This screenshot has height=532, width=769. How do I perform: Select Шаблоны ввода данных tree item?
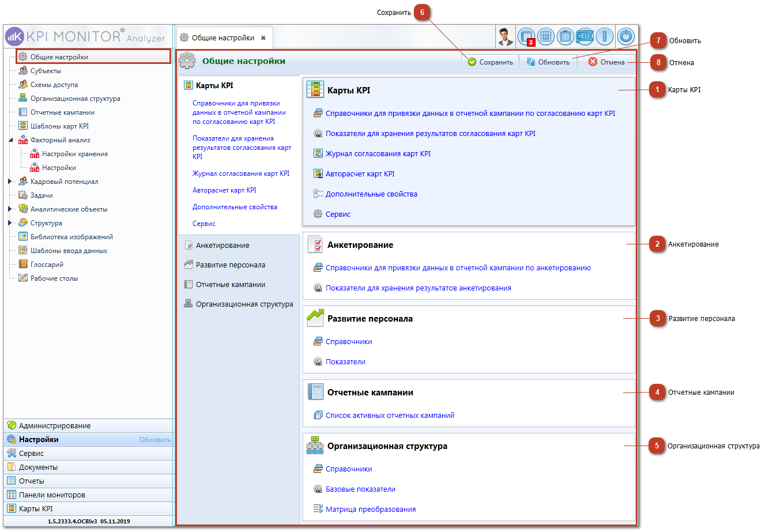(69, 251)
